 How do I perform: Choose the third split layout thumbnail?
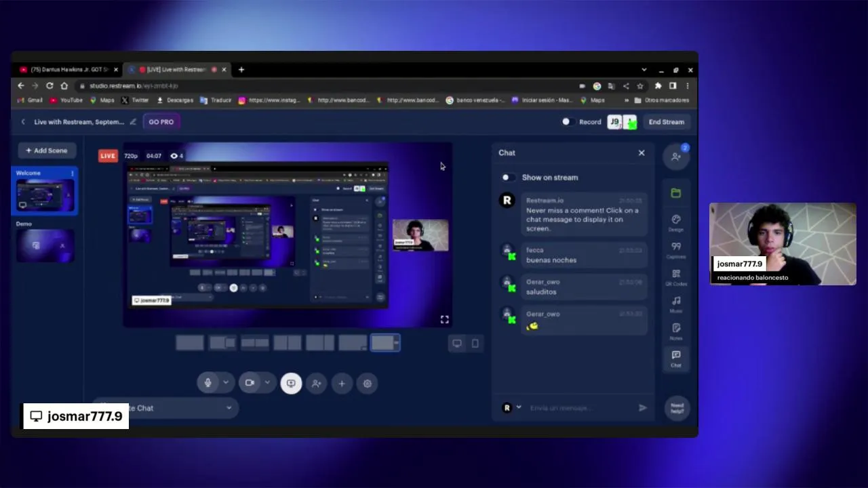pos(255,344)
